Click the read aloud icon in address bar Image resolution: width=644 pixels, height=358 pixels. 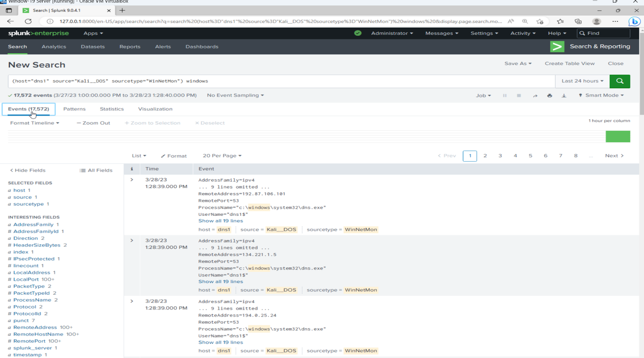[x=510, y=21]
